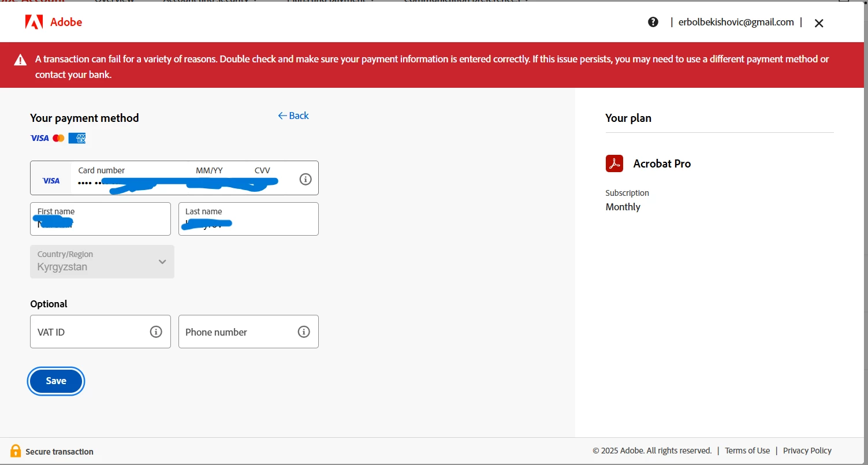Click the Acrobat Pro plan name
Image resolution: width=868 pixels, height=465 pixels.
[662, 163]
